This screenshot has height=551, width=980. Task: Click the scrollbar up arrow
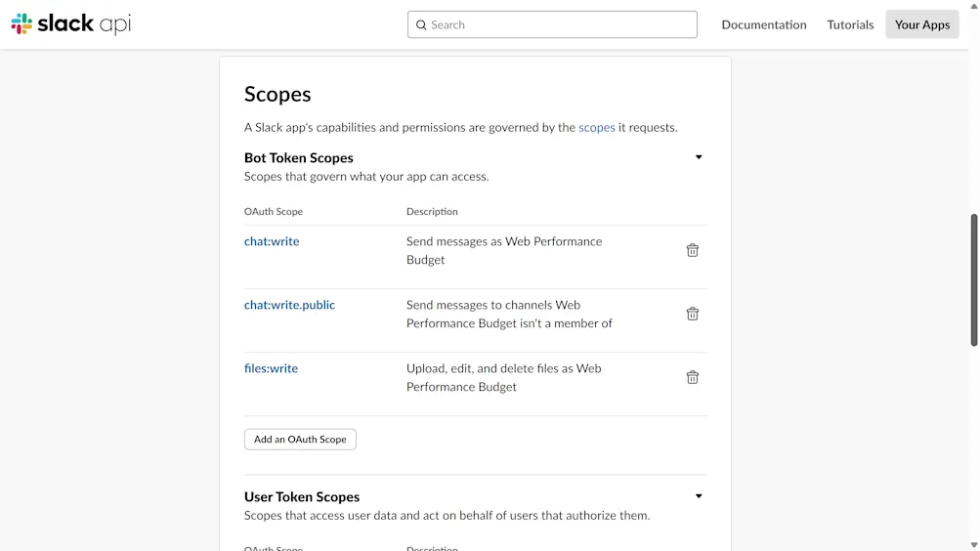974,6
